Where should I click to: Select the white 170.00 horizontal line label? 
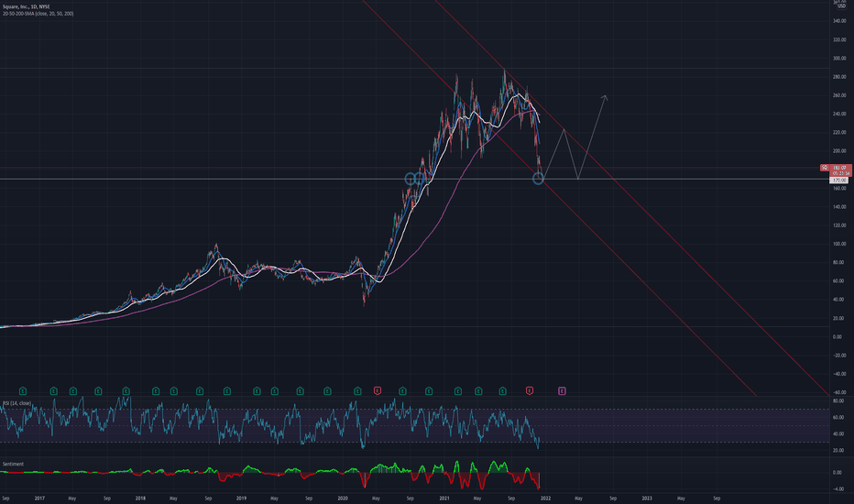point(838,180)
